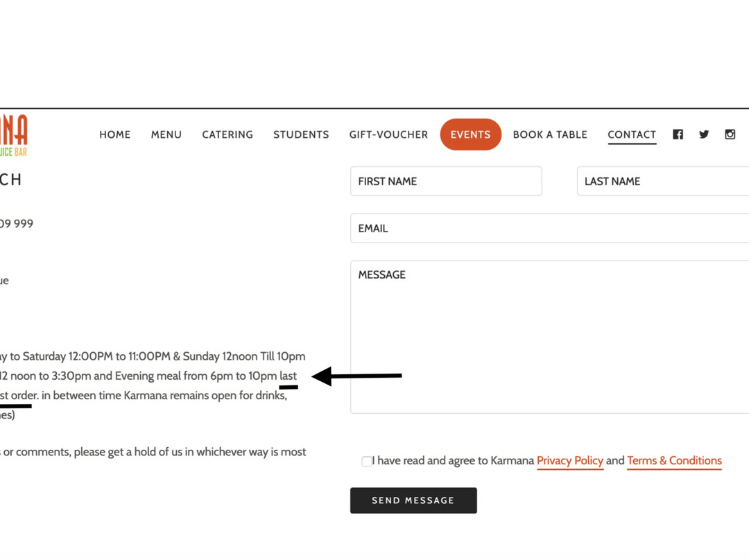This screenshot has width=749, height=560.
Task: Open the Terms & Conditions link
Action: tap(674, 461)
